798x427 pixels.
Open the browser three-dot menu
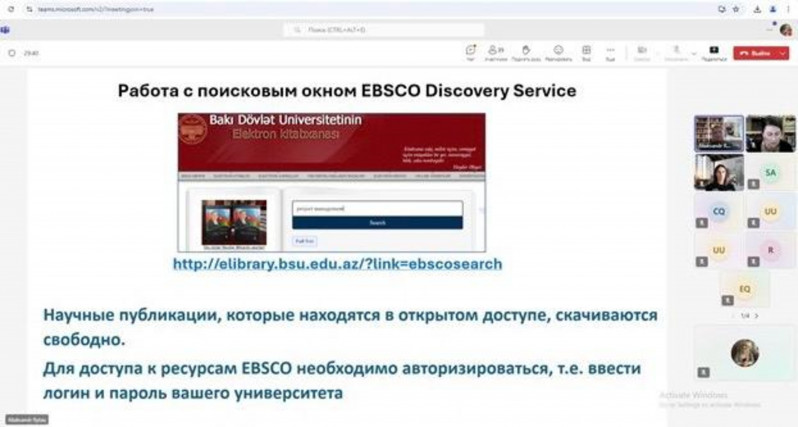[x=788, y=9]
